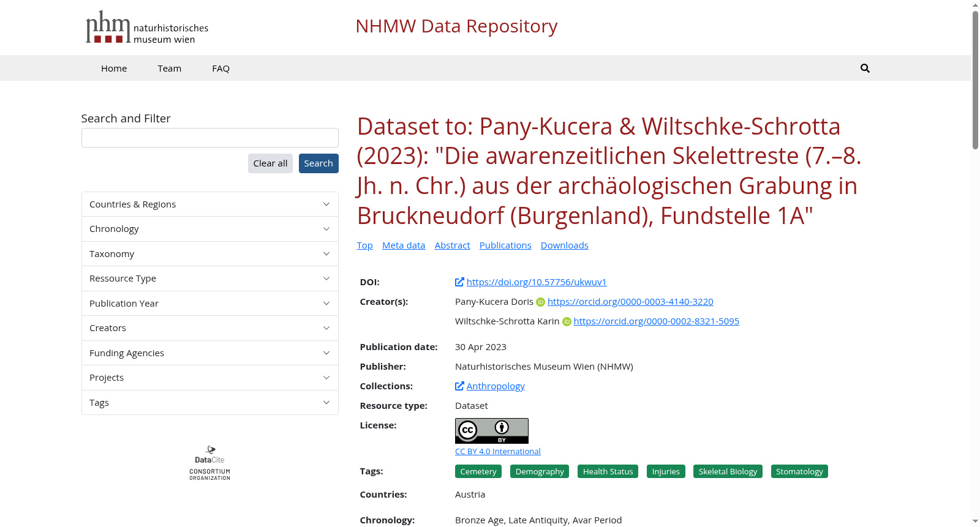
Task: Select the Skeletal Biology tag
Action: [x=728, y=471]
